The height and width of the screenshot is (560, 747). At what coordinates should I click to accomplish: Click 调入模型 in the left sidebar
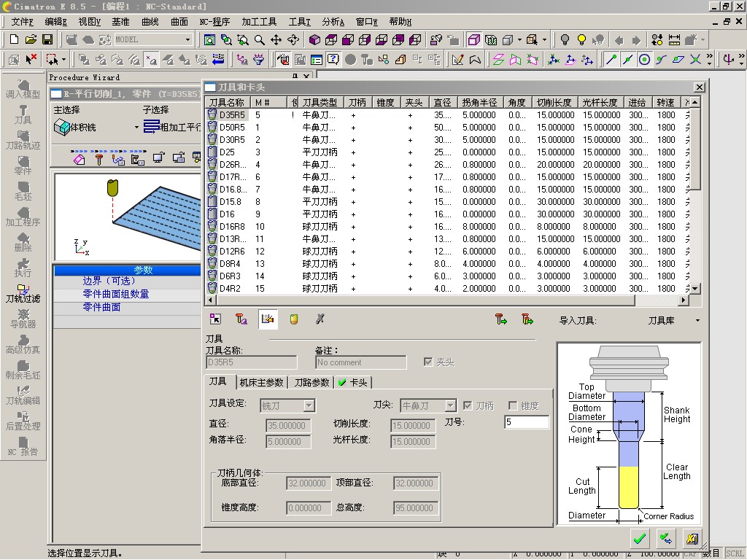(23, 90)
